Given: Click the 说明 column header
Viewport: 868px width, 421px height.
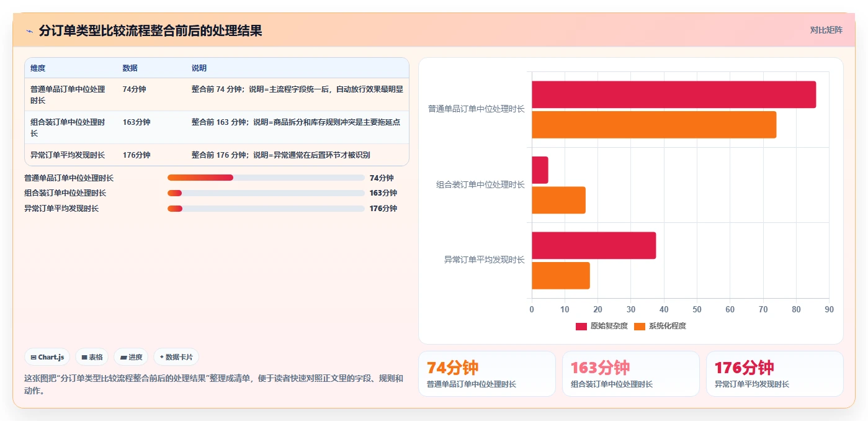Looking at the screenshot, I should (199, 68).
